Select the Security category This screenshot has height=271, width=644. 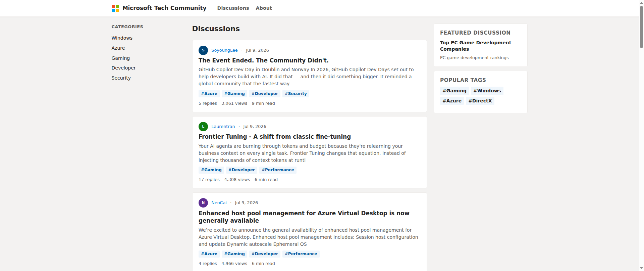(121, 78)
